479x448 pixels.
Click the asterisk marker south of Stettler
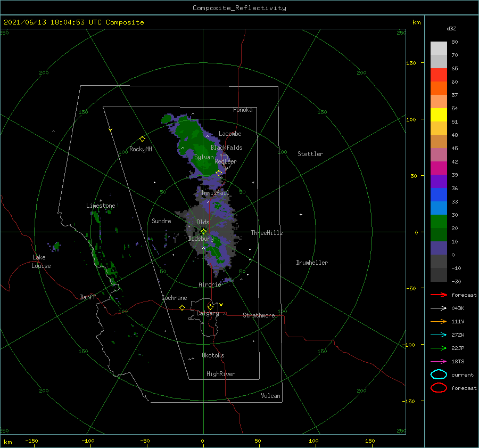[x=253, y=183]
